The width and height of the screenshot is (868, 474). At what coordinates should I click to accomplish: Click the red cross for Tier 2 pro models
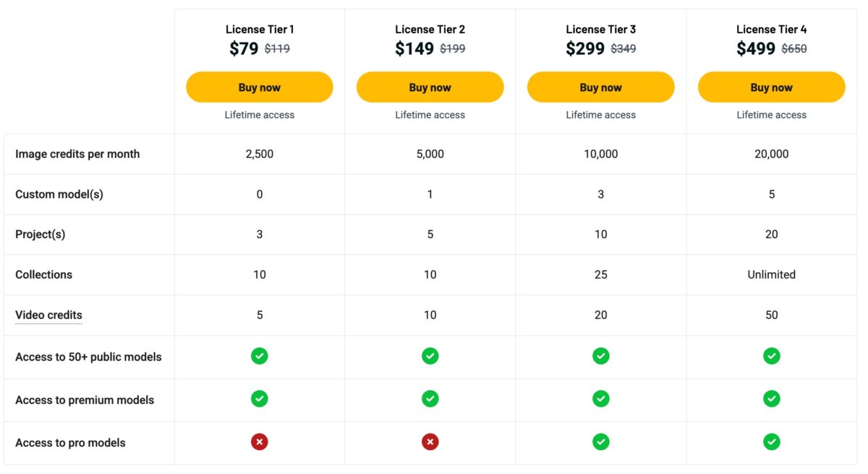click(x=430, y=441)
